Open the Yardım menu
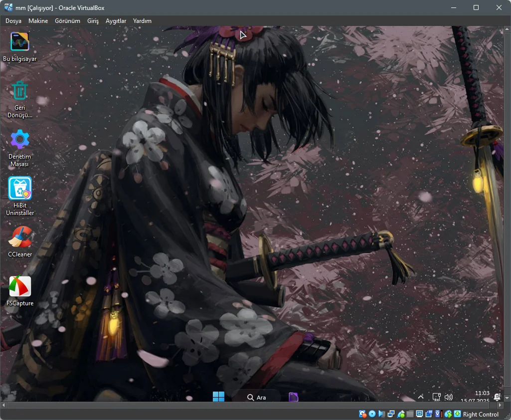The height and width of the screenshot is (420, 511). (142, 21)
